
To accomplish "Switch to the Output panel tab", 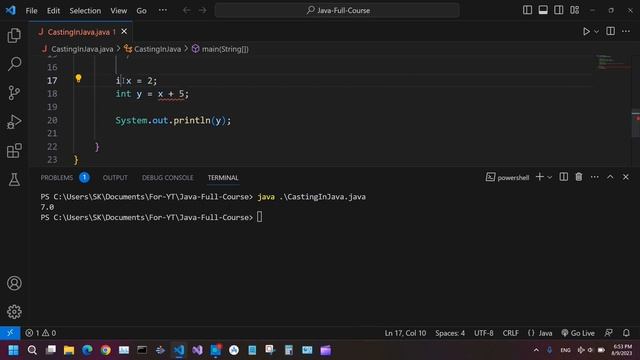I will [x=115, y=178].
